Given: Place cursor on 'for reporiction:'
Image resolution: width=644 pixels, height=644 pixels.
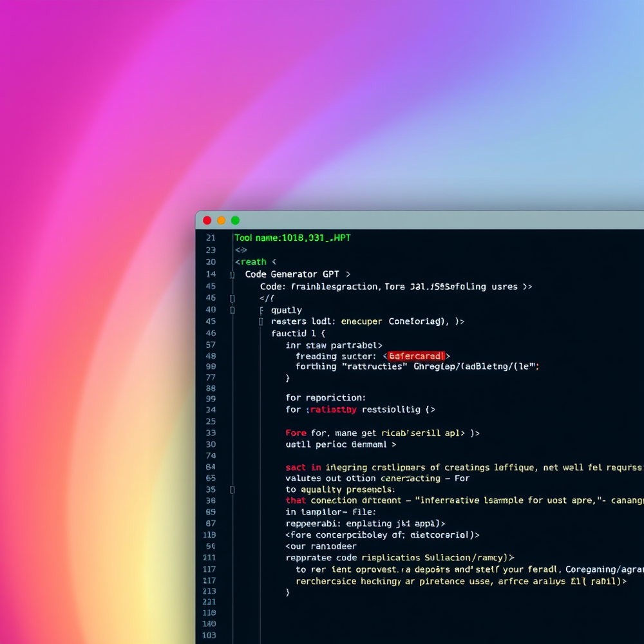Looking at the screenshot, I should pyautogui.click(x=326, y=397).
